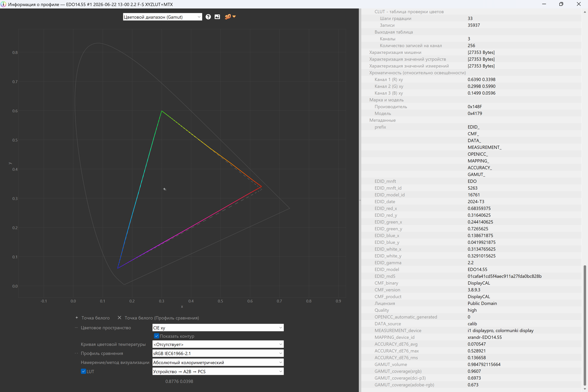Screen dimensions: 588x392
Task: Click the 'Quality' row value high
Action: click(x=472, y=310)
